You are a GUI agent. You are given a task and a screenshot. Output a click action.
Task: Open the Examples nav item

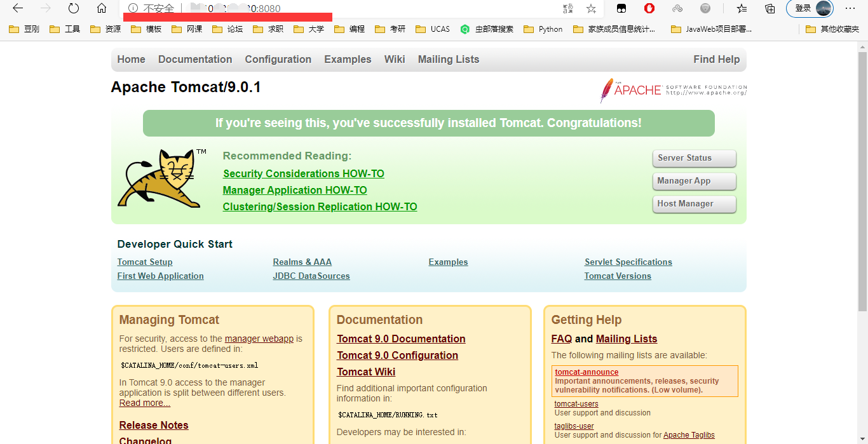(x=348, y=59)
